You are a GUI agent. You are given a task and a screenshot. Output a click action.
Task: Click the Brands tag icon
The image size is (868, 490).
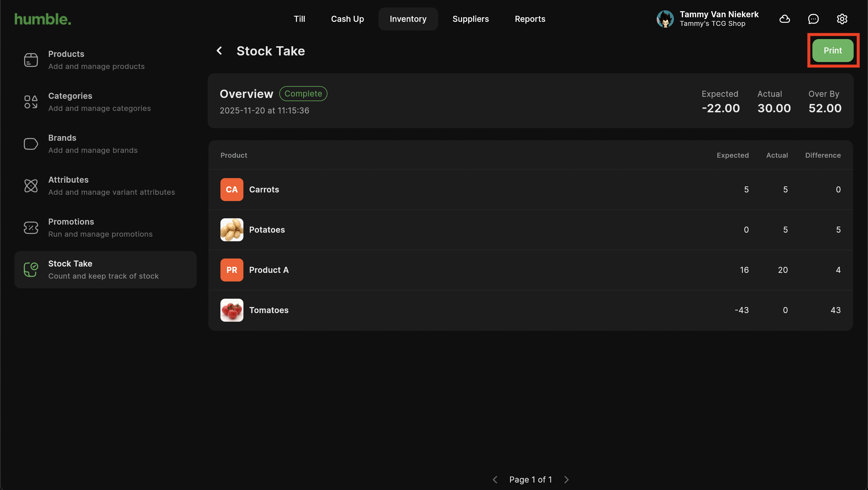point(31,144)
